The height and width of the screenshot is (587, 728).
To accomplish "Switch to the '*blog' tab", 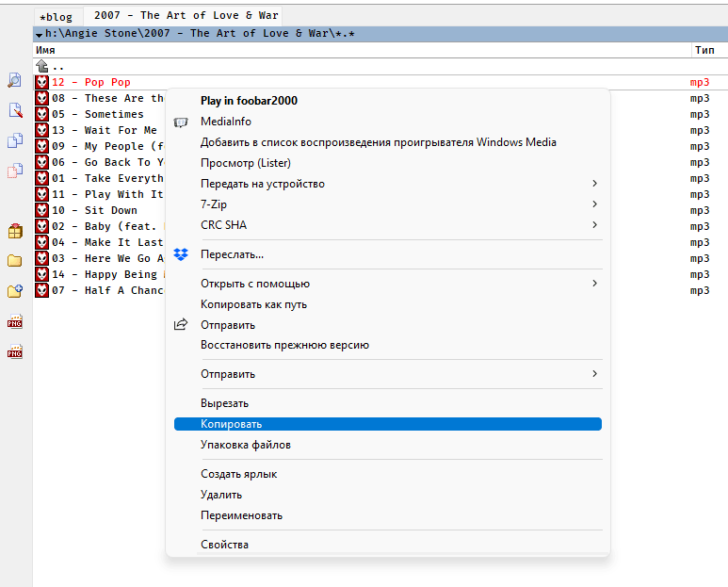I will 58,17.
